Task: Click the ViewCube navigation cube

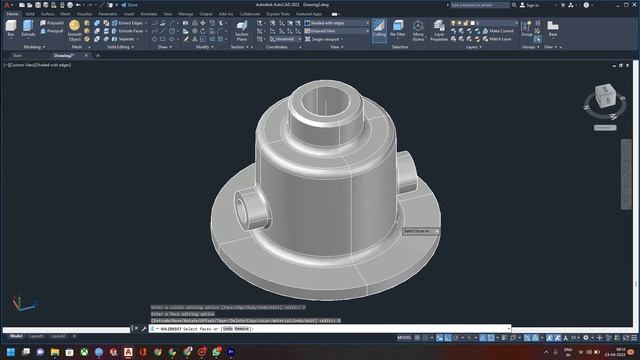Action: [x=605, y=96]
